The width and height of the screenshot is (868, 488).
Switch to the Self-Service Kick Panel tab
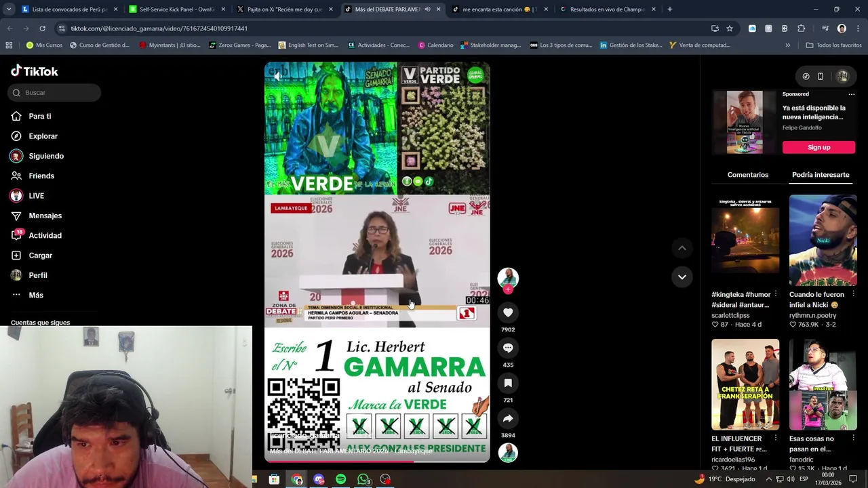[x=176, y=9]
